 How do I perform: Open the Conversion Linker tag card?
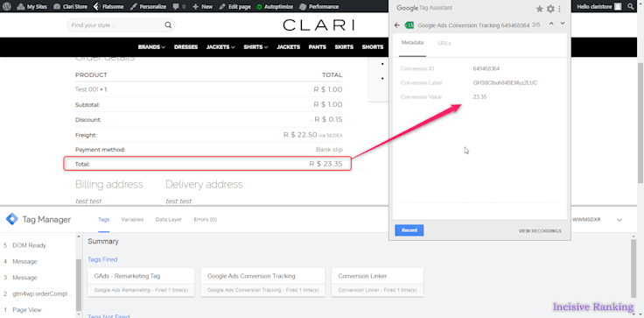(x=377, y=282)
